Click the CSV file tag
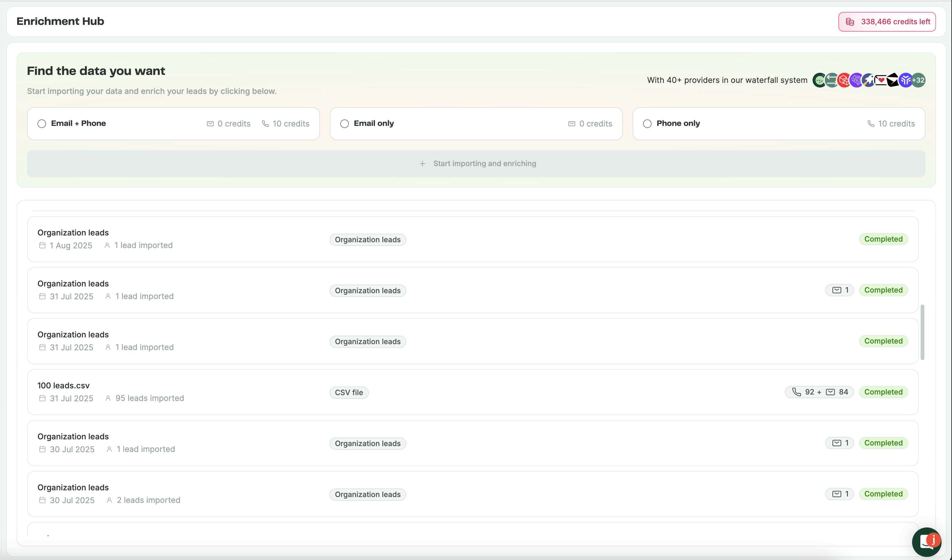The height and width of the screenshot is (560, 952). coord(349,392)
